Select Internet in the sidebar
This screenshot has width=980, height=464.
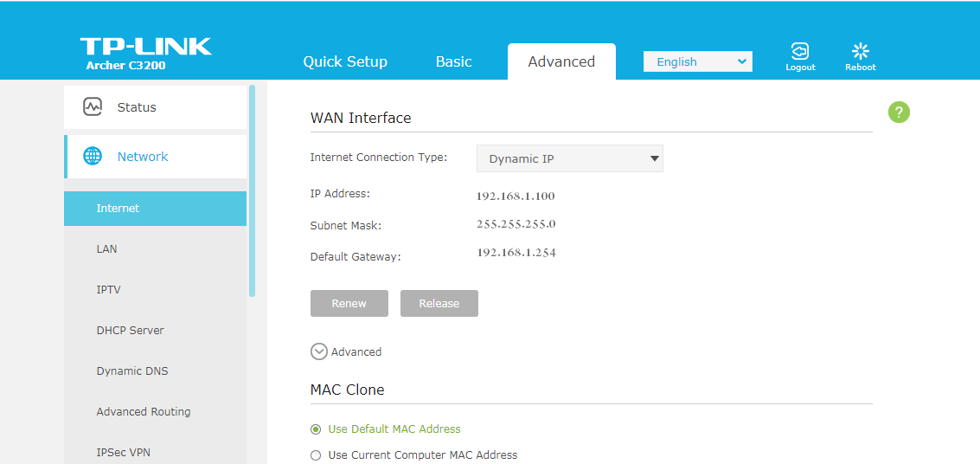click(155, 209)
